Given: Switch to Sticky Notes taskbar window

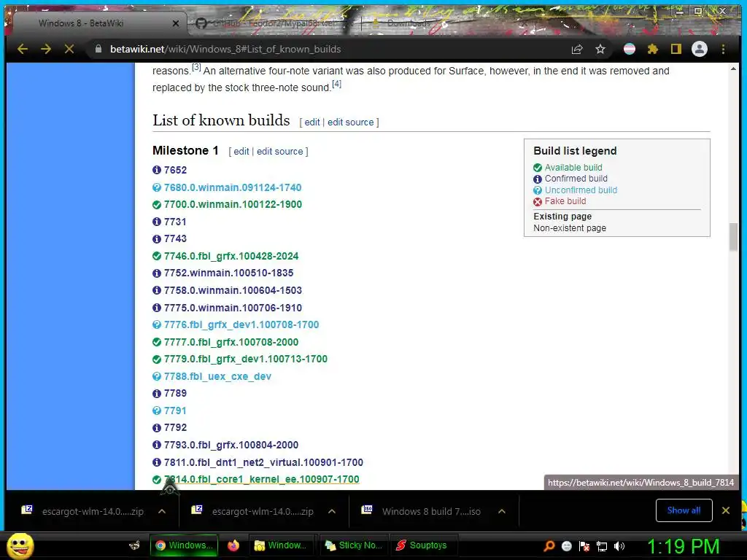Looking at the screenshot, I should click(x=354, y=545).
